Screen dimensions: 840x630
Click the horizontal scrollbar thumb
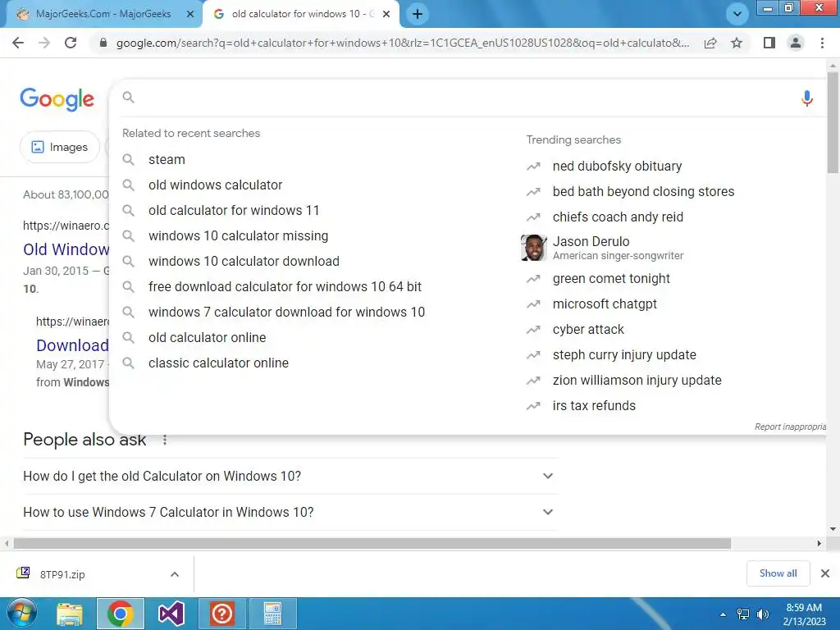[x=372, y=543]
